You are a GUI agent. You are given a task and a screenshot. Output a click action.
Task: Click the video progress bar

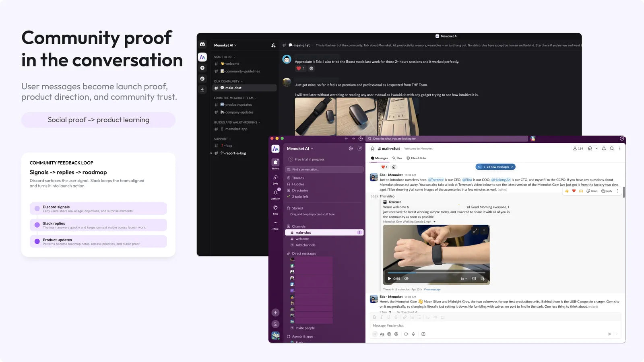436,273
